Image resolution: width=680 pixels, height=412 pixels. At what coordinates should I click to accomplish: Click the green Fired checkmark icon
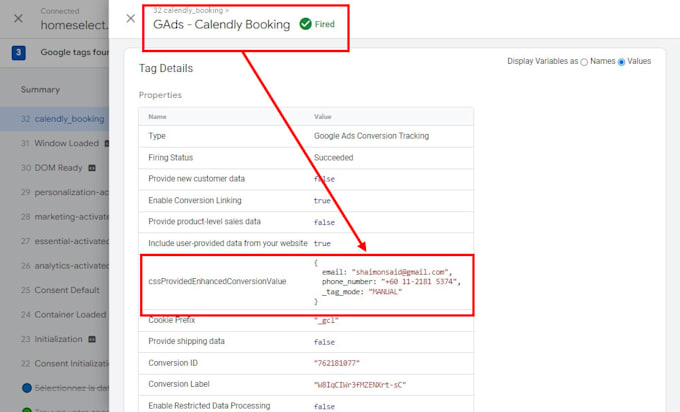point(305,24)
